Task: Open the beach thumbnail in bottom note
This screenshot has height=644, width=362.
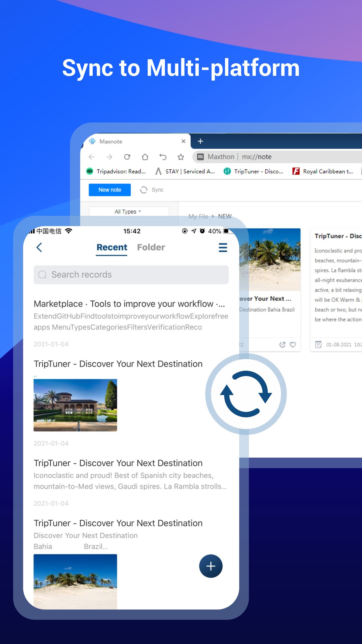Action: point(75,582)
